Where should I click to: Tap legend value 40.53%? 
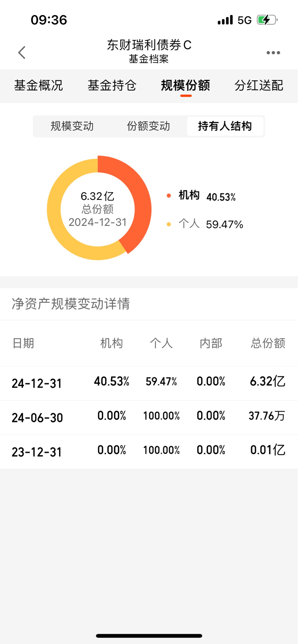[x=221, y=197]
